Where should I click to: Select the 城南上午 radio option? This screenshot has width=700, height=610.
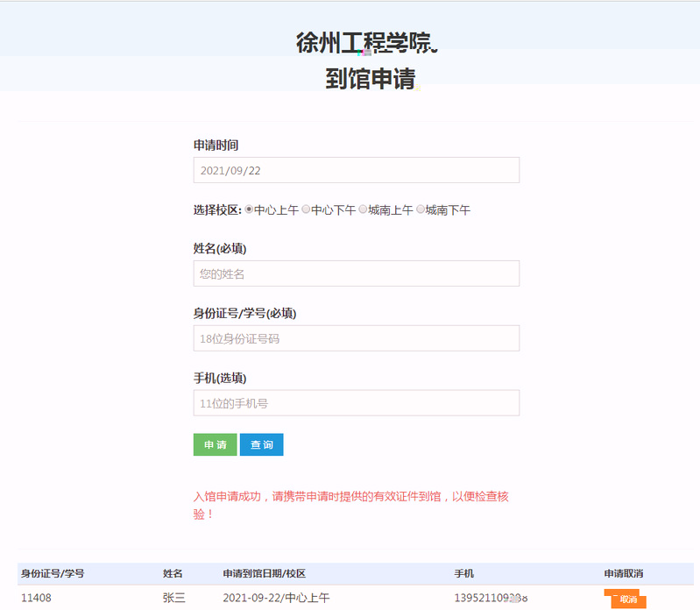(x=363, y=209)
